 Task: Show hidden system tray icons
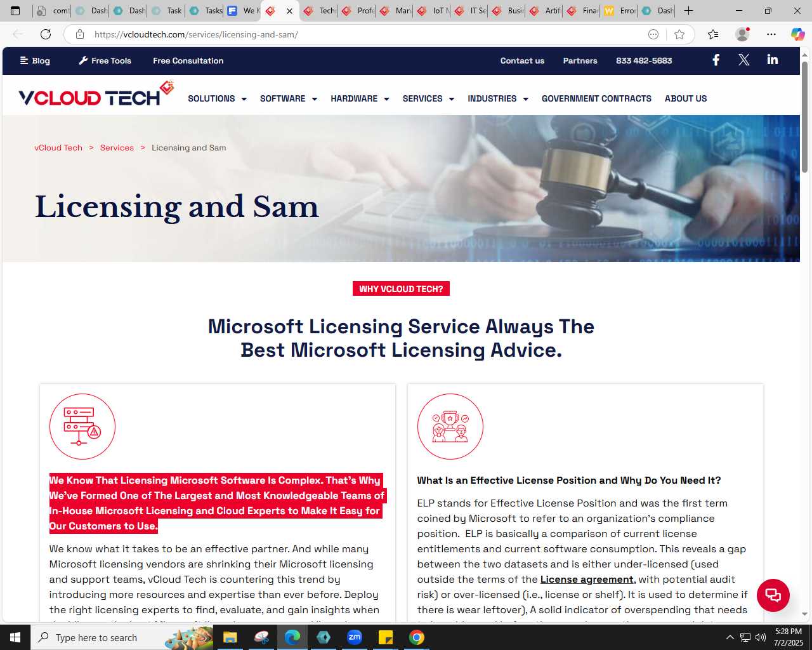click(x=730, y=637)
